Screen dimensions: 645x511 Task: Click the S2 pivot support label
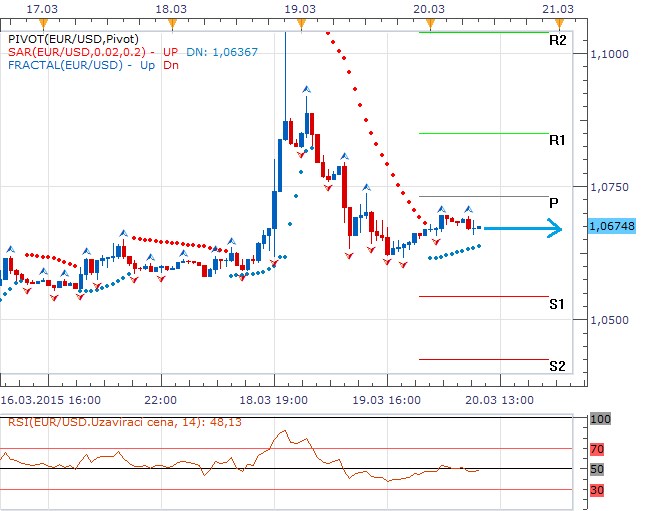558,366
